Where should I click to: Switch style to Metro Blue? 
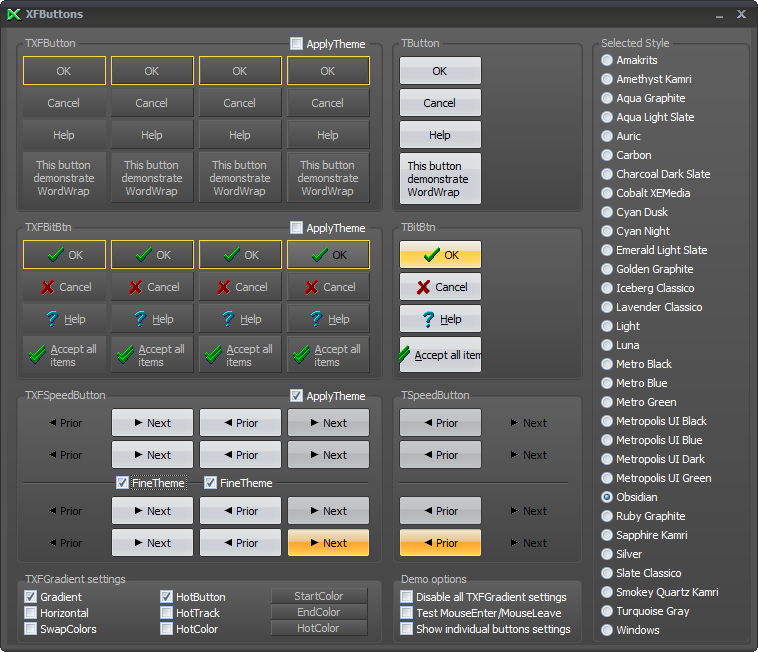pyautogui.click(x=607, y=383)
